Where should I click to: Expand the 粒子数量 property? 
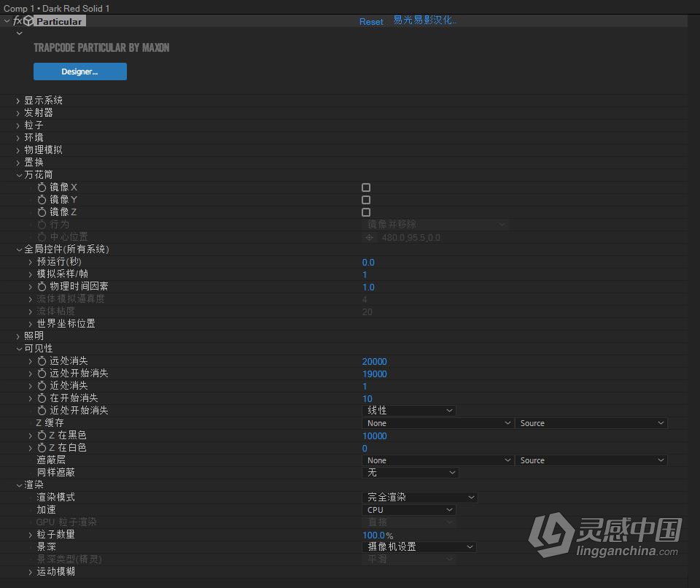[31, 535]
